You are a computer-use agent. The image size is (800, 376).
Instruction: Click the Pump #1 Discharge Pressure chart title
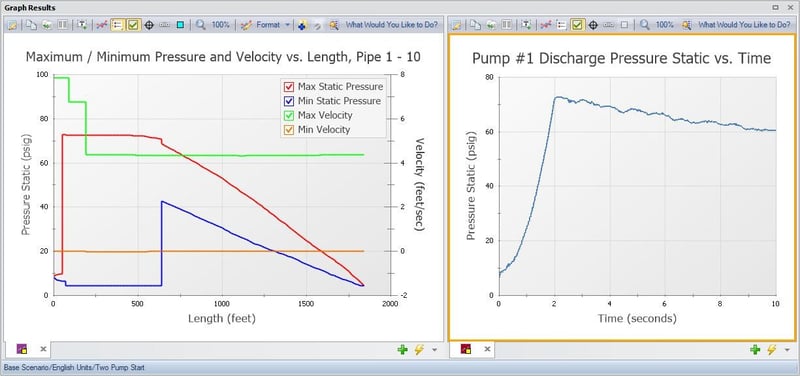point(621,59)
